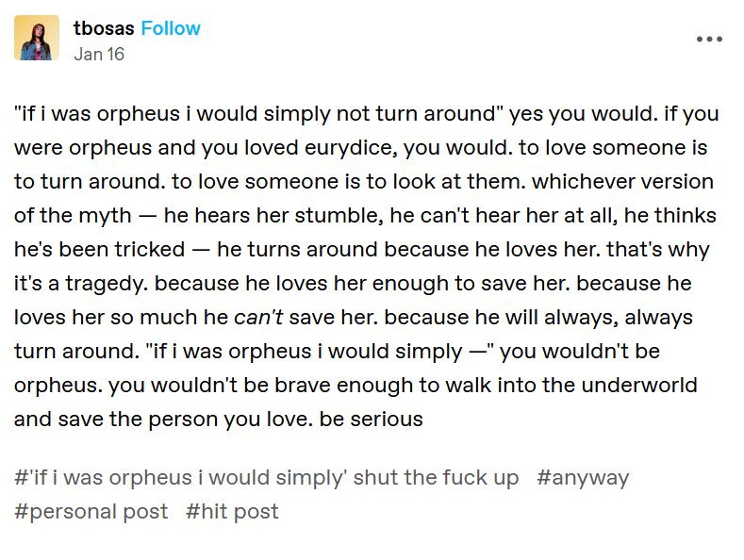The height and width of the screenshot is (560, 744).
Task: Open the #hit post tag
Action: tap(232, 512)
